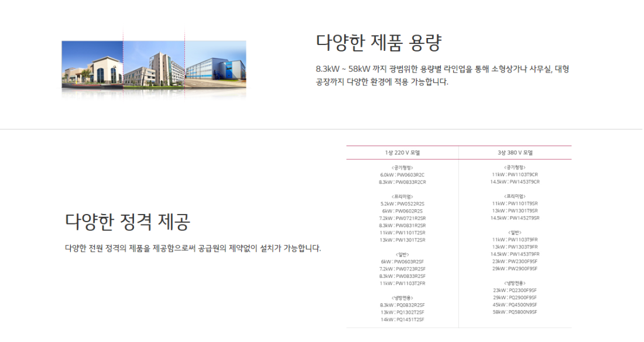This screenshot has width=644, height=342.
Task: Click the '7.2kW : PW0721R2SR' entry
Action: (403, 218)
